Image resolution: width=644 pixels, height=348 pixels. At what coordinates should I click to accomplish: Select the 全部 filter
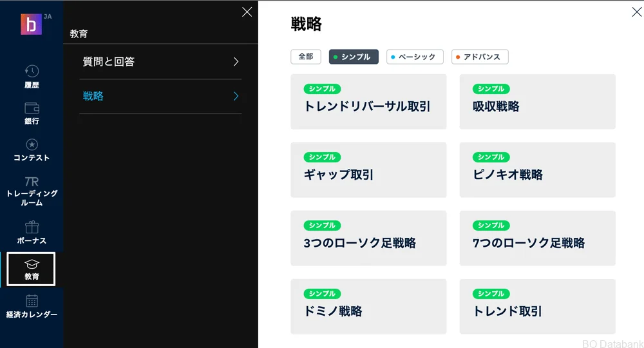click(x=305, y=57)
